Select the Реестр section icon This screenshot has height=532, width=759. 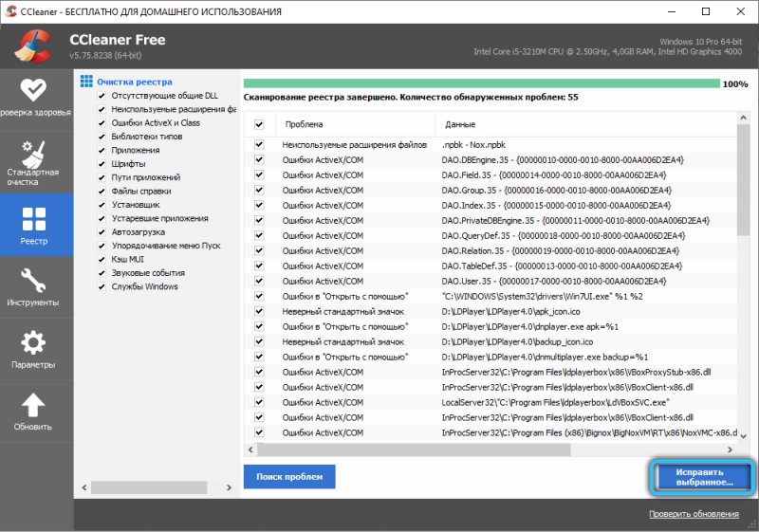(34, 219)
